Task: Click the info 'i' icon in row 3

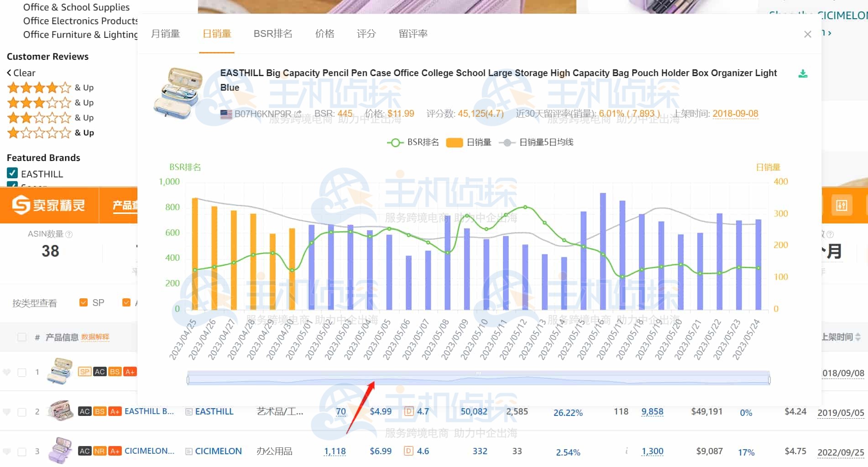Action: click(x=627, y=451)
